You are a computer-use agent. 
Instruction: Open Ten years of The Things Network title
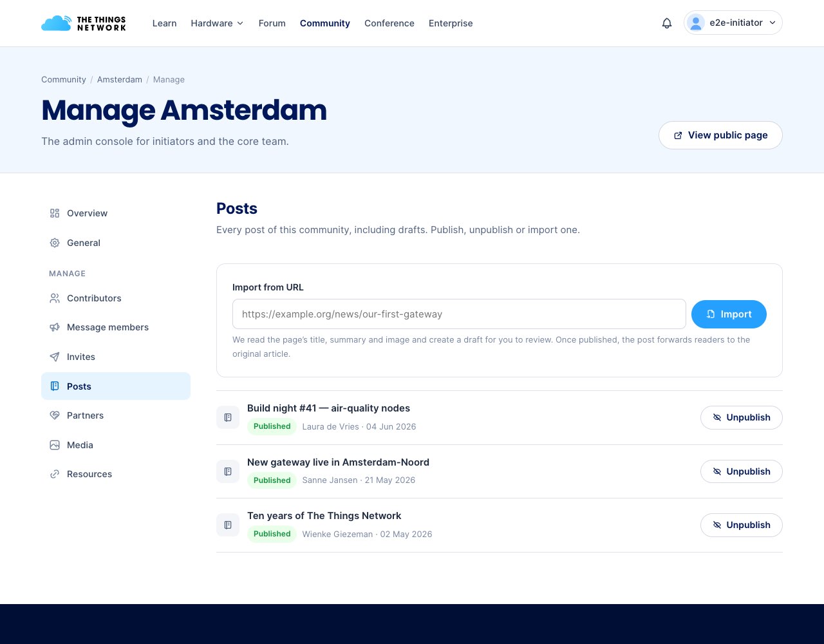click(324, 516)
